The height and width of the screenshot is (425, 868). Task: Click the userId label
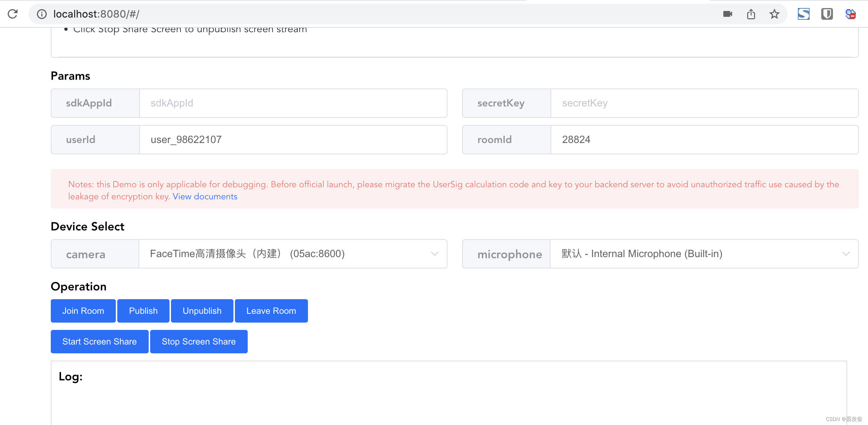tap(81, 140)
